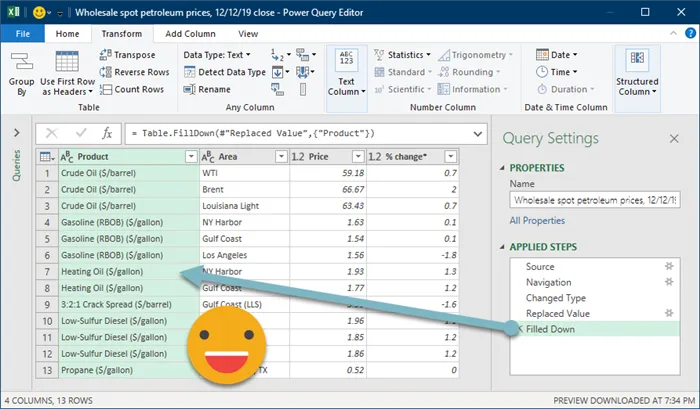Open Product column filter dropdown
This screenshot has width=700, height=409.
point(190,157)
